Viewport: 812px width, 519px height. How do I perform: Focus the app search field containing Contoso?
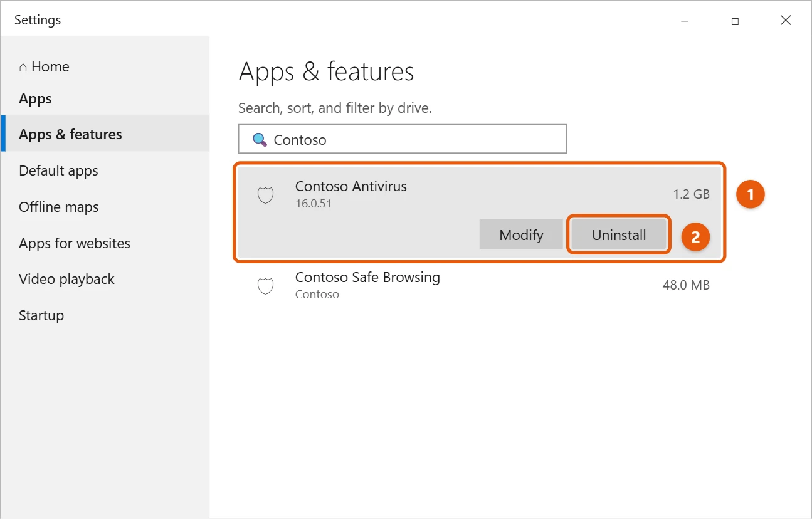403,139
